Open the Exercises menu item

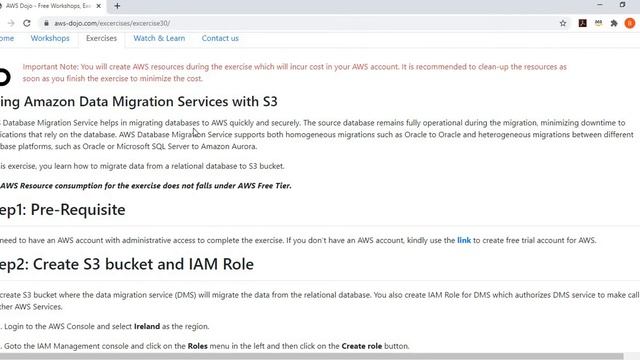point(101,38)
